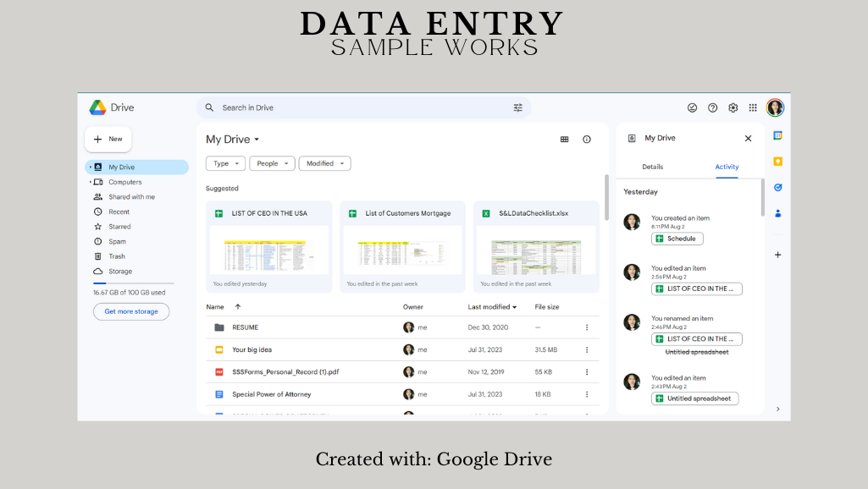
Task: Open search filter options icon
Action: coord(517,108)
